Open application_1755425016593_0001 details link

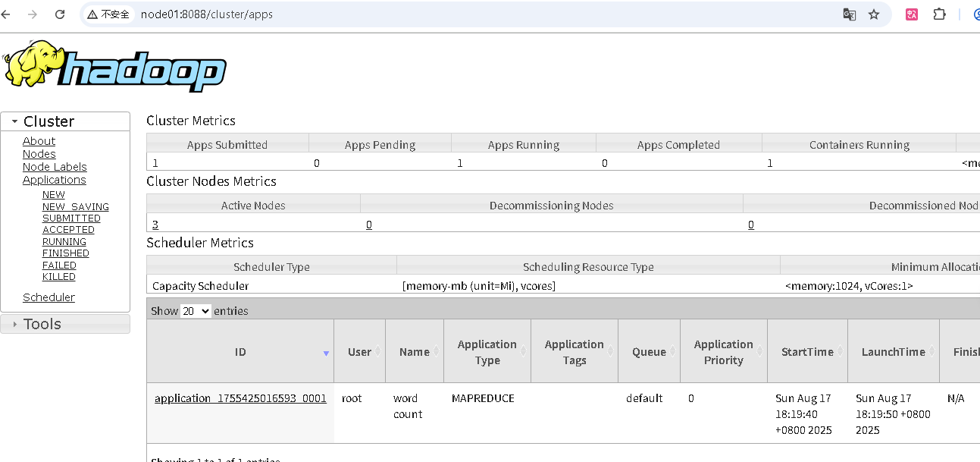click(240, 398)
